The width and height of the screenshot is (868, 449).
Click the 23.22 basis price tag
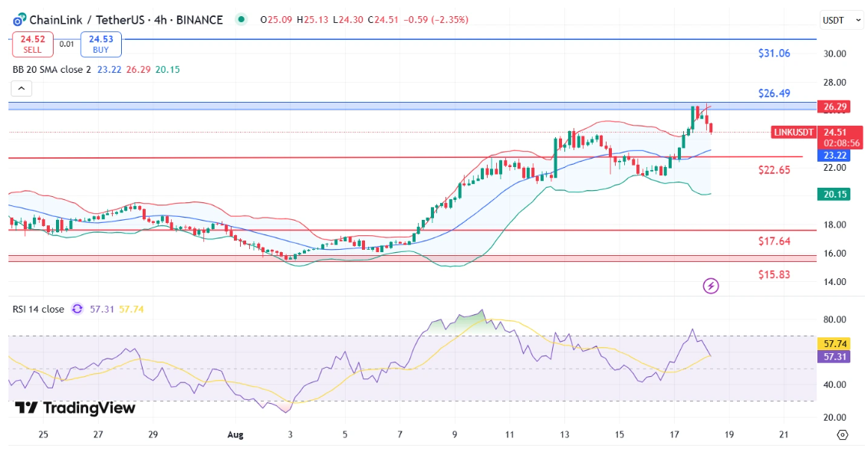tap(833, 156)
